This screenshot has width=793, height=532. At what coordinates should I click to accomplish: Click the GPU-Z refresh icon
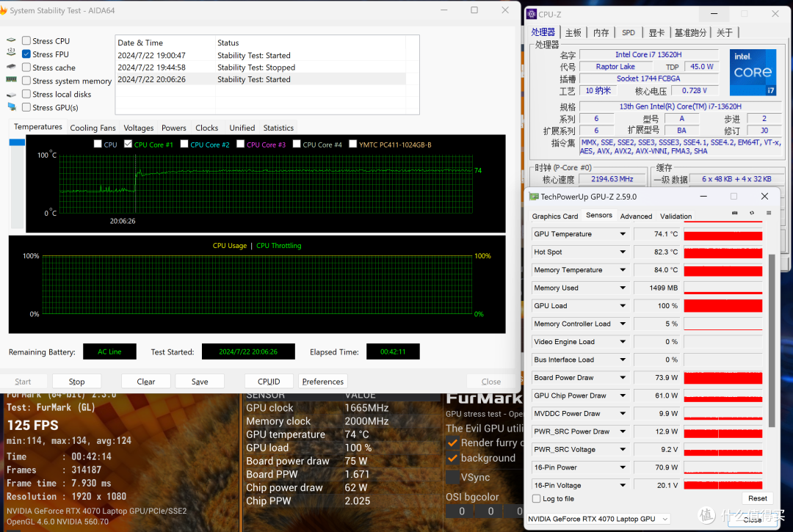(751, 214)
